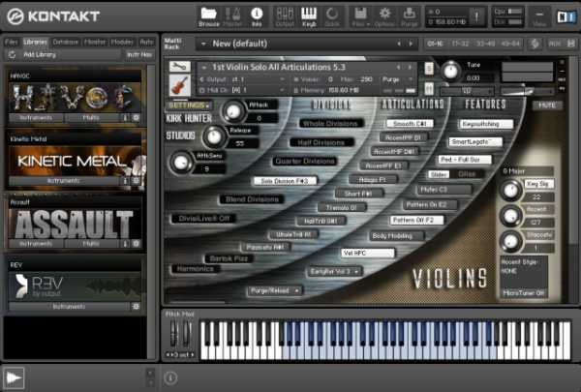The height and width of the screenshot is (392, 581).
Task: Open instrument edit mode wrench icon
Action: click(180, 67)
